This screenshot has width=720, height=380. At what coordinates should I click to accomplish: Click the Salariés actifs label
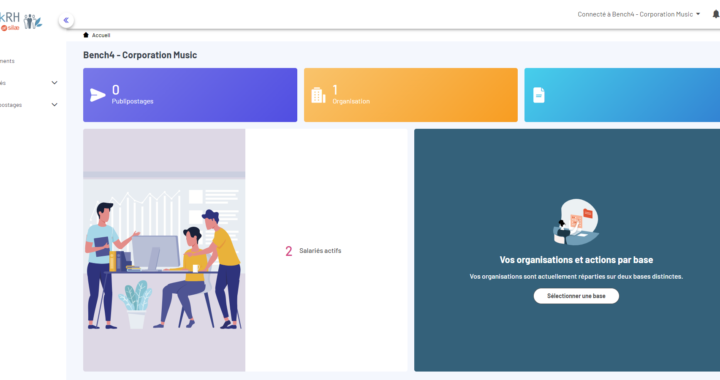[x=320, y=251]
